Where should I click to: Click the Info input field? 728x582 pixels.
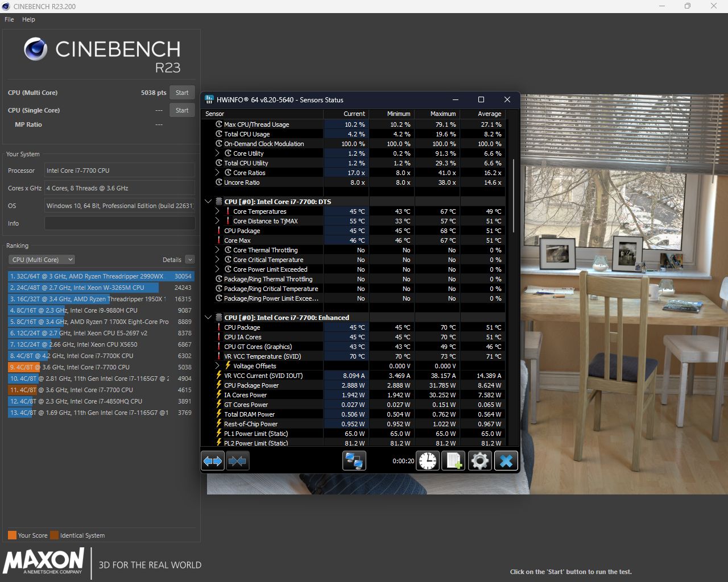[x=119, y=223]
